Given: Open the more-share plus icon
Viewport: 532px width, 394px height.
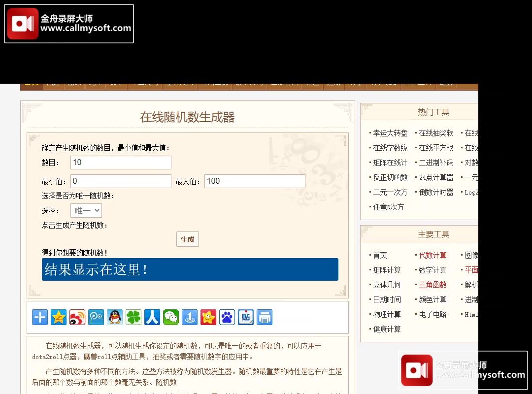Looking at the screenshot, I should click(40, 317).
